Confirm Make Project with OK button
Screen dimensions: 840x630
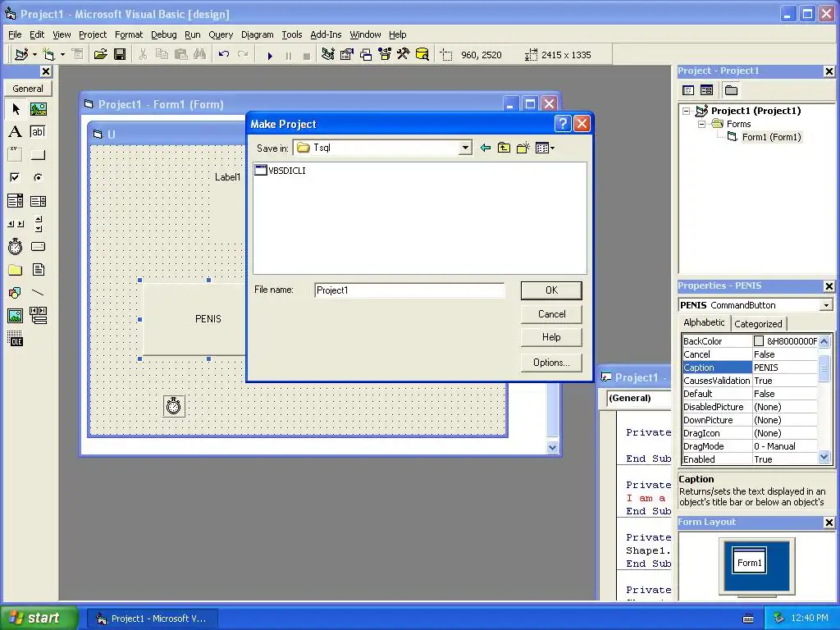(x=551, y=290)
